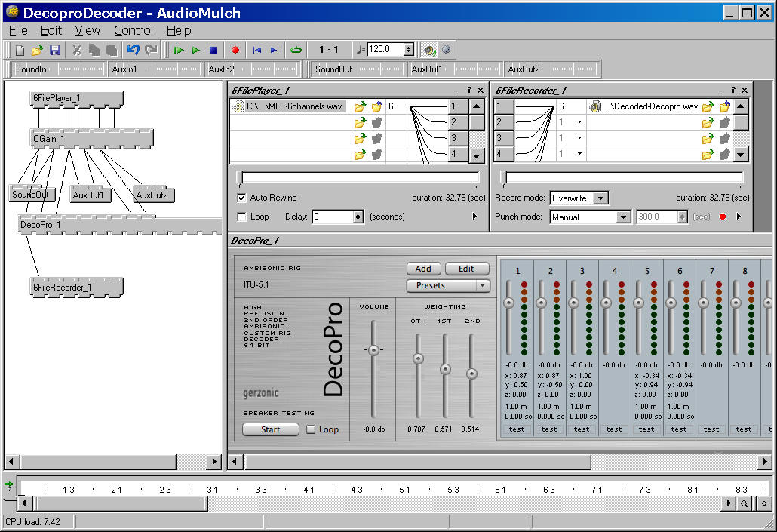Open the File menu

point(18,31)
